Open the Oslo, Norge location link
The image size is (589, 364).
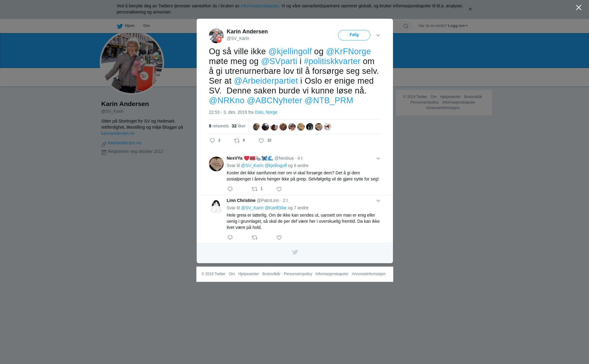[x=266, y=112]
